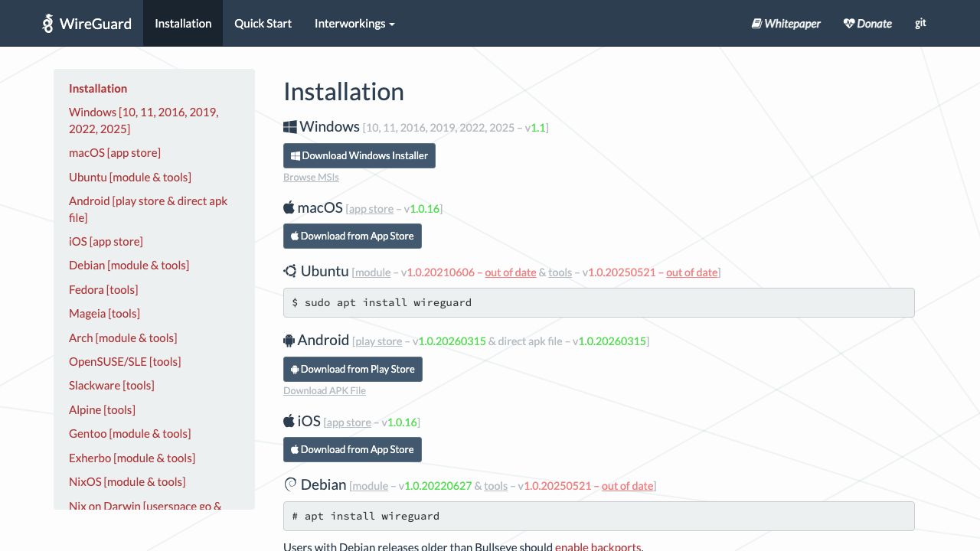Jump to Gentoo [module & tools] in sidebar
The width and height of the screenshot is (980, 551).
click(130, 433)
